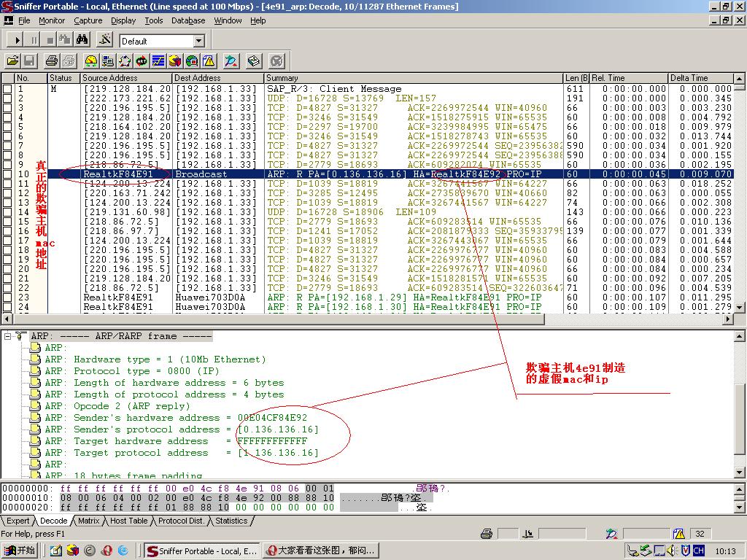Open the ART application response icon
The height and width of the screenshot is (560, 747).
[x=142, y=61]
